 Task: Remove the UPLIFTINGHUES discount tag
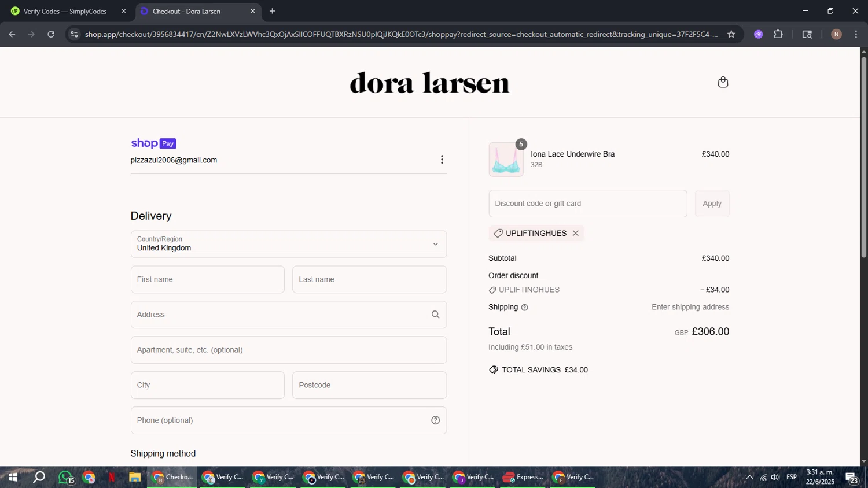click(x=575, y=233)
